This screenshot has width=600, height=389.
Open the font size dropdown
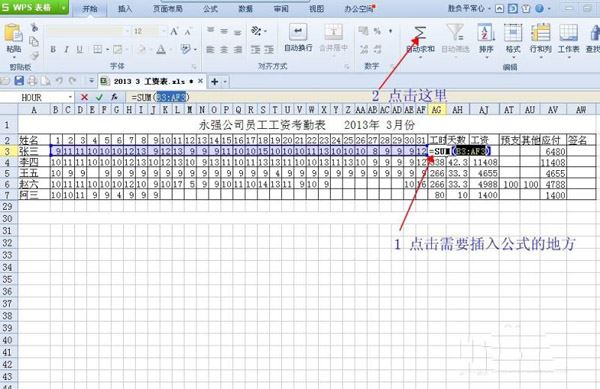click(163, 31)
